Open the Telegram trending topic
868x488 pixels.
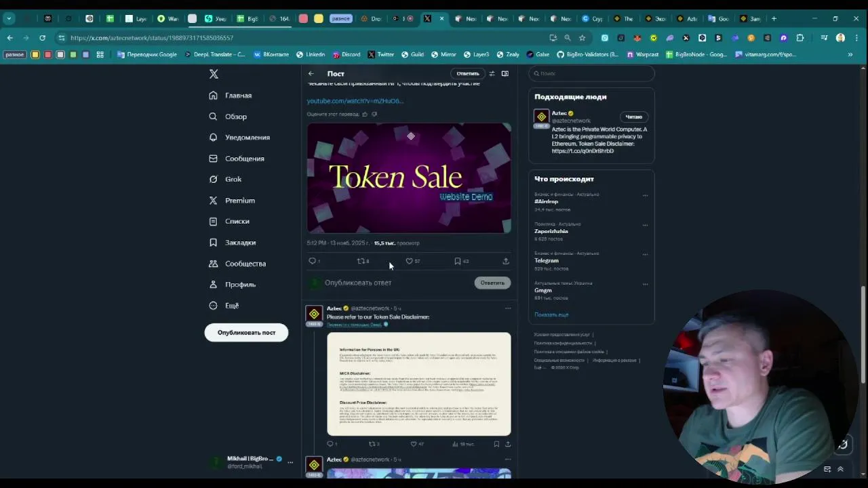[x=547, y=260]
